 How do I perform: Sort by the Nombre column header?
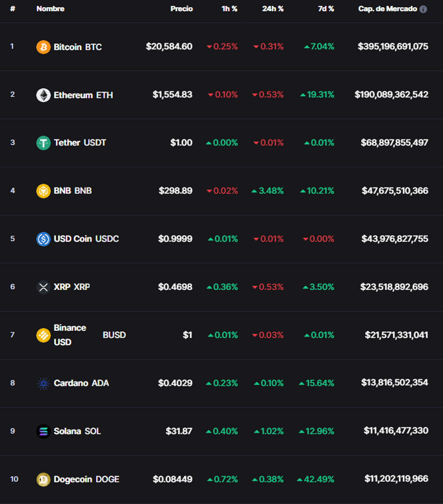point(50,9)
